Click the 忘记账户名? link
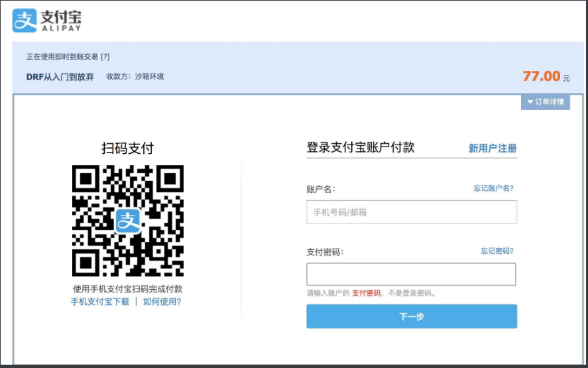Screen dimensions: 588x368 tap(493, 188)
